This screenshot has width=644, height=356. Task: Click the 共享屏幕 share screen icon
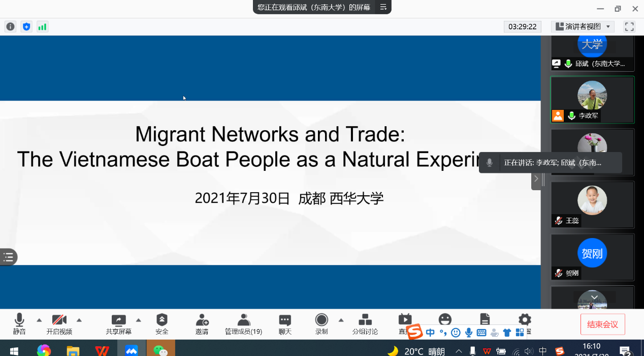[118, 323]
